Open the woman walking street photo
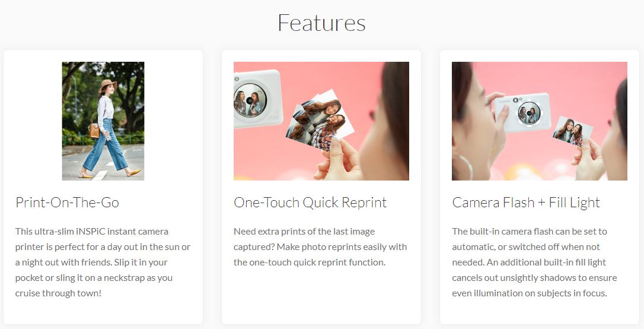 (x=103, y=121)
